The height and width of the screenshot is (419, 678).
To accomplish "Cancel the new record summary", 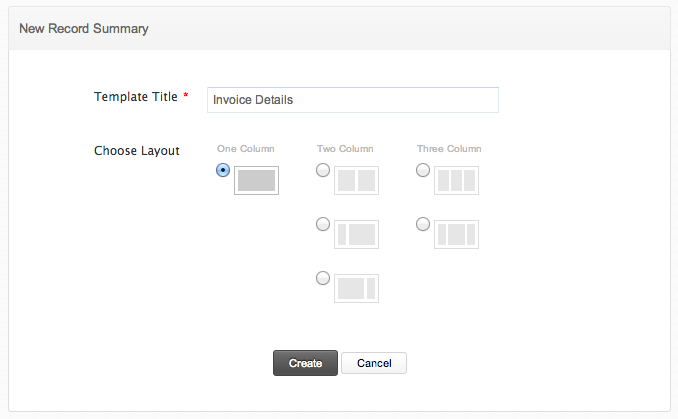I will (x=373, y=363).
